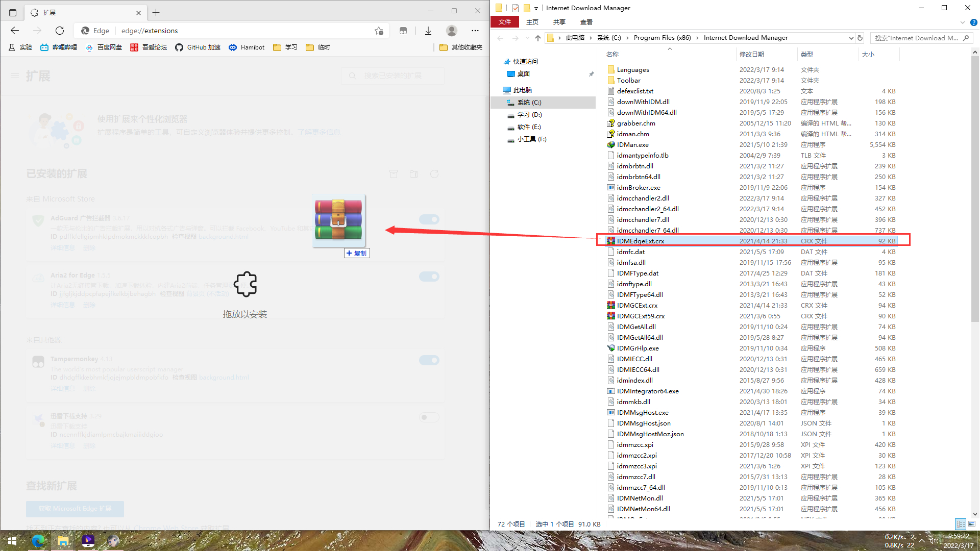The width and height of the screenshot is (980, 551).
Task: Open the Edge downloads icon
Action: [428, 31]
